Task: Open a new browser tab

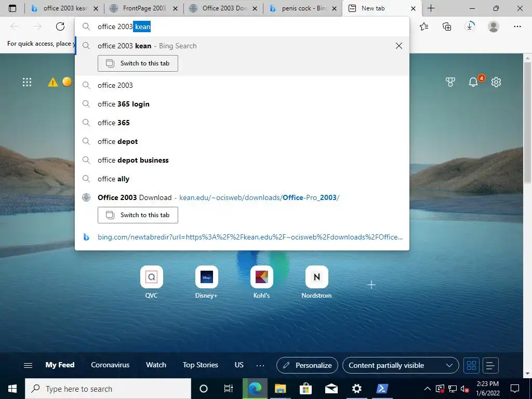Action: point(431,8)
